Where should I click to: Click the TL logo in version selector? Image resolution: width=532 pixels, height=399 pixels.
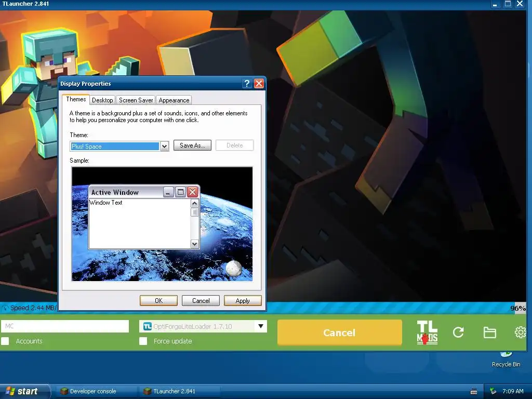[x=147, y=326]
